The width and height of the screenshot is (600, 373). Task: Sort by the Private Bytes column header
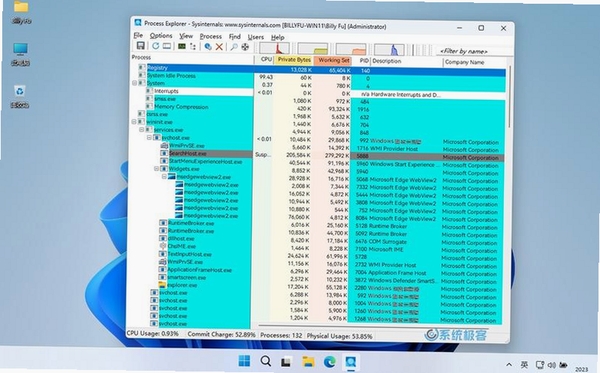click(294, 60)
